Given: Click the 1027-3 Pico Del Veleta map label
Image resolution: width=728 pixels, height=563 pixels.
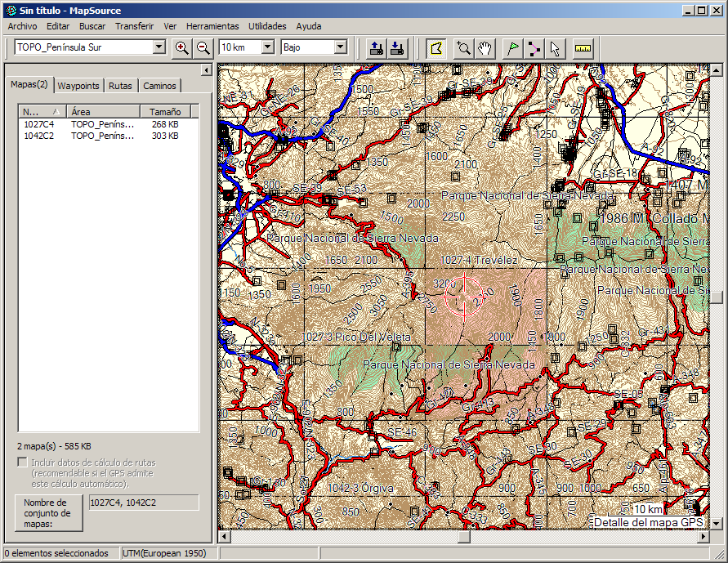Looking at the screenshot, I should pyautogui.click(x=356, y=337).
